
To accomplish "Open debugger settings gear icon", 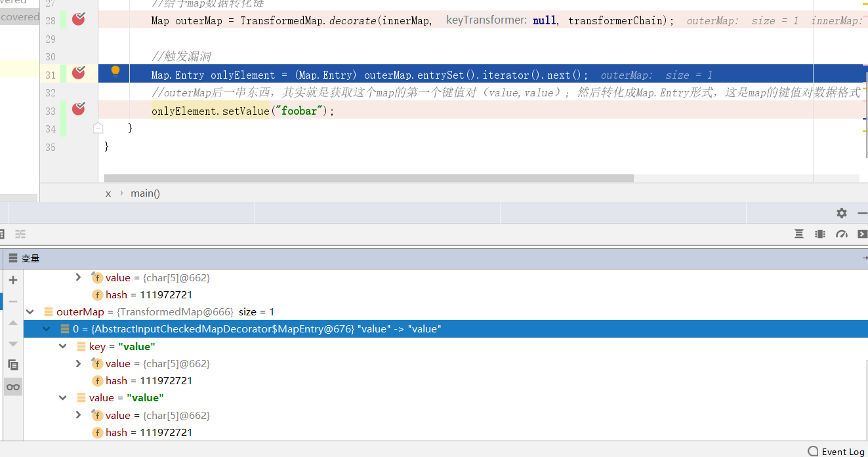I will coord(842,213).
